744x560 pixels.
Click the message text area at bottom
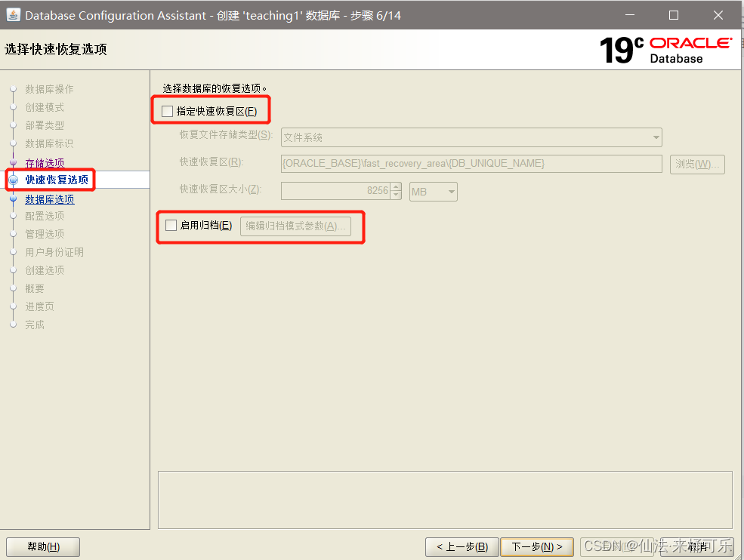(445, 500)
